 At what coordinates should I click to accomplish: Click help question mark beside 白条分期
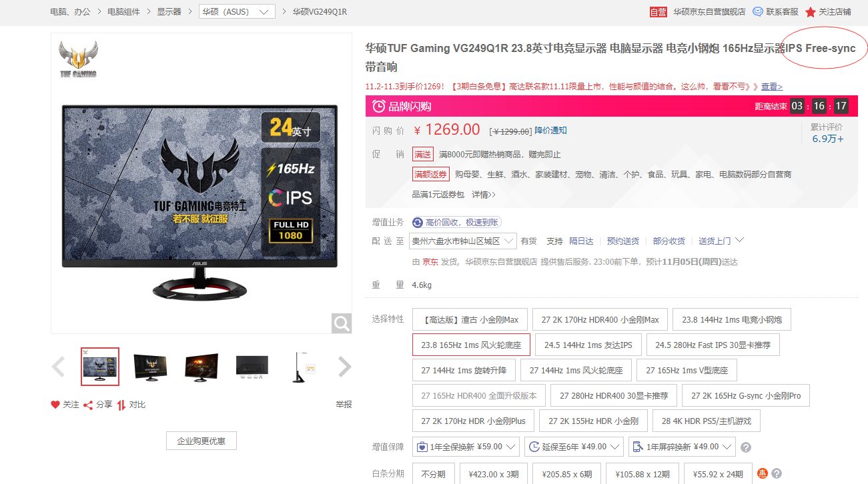pyautogui.click(x=777, y=474)
